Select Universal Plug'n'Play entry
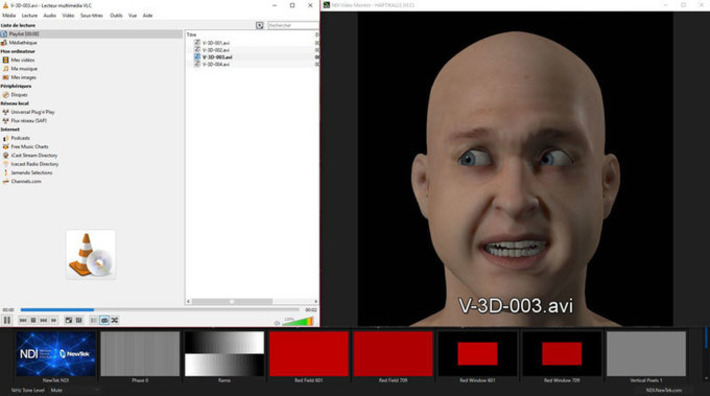The width and height of the screenshot is (710, 396). (x=33, y=112)
